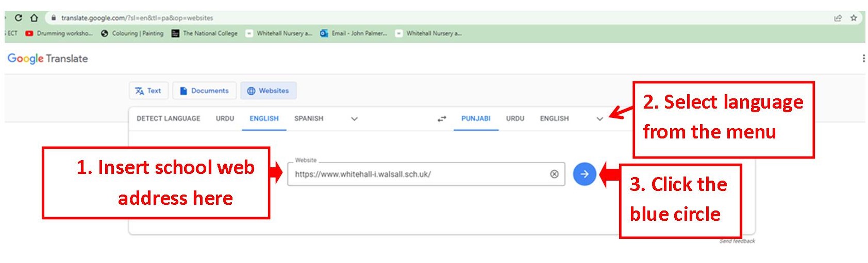Choose Spanish as source language
The height and width of the screenshot is (263, 868).
(x=309, y=118)
